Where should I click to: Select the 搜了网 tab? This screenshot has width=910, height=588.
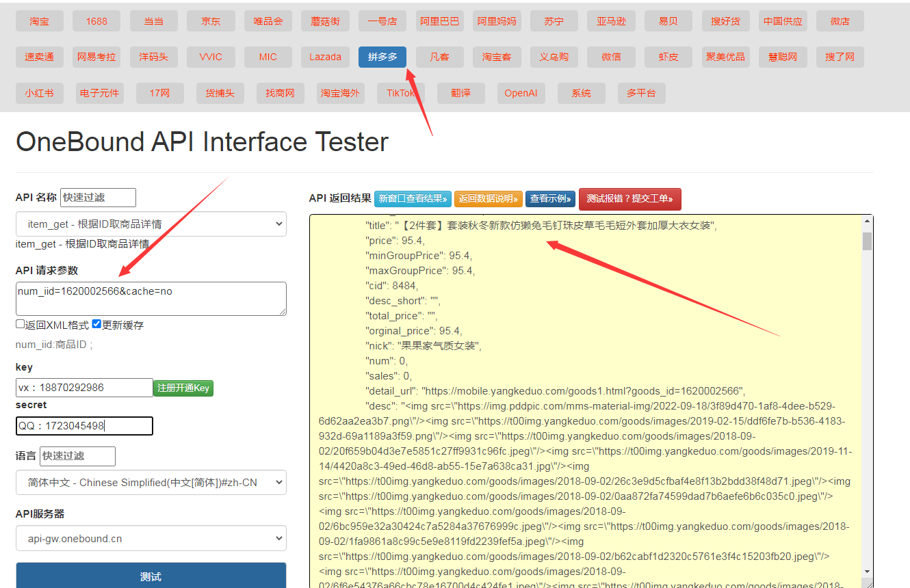pos(840,57)
